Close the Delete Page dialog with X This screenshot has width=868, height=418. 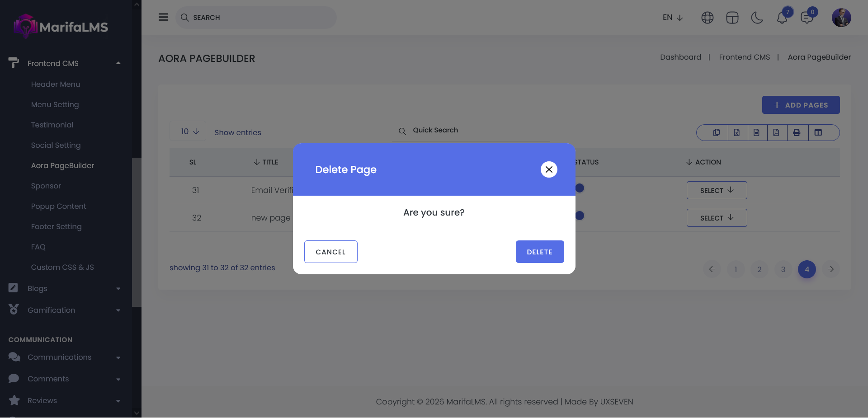click(549, 169)
